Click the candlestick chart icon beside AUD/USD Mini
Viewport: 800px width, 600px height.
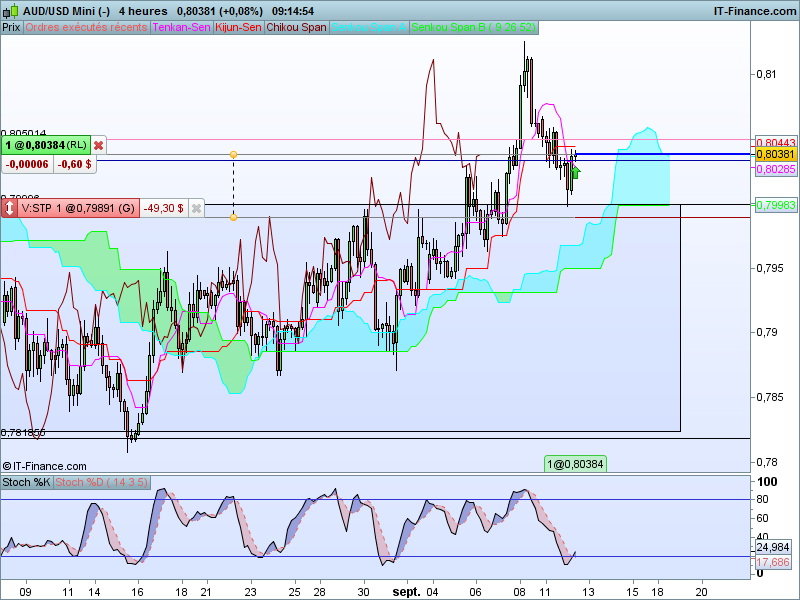coord(11,11)
